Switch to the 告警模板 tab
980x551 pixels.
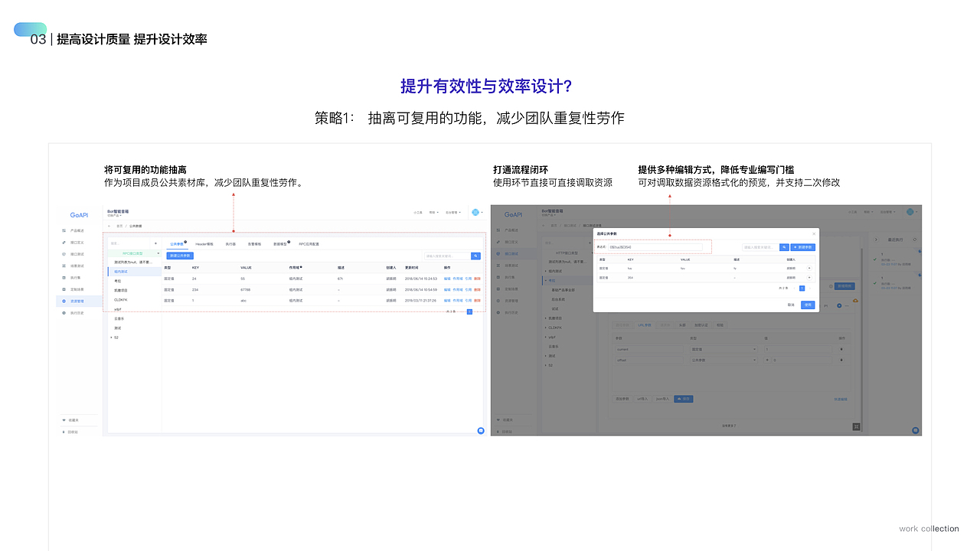point(254,244)
